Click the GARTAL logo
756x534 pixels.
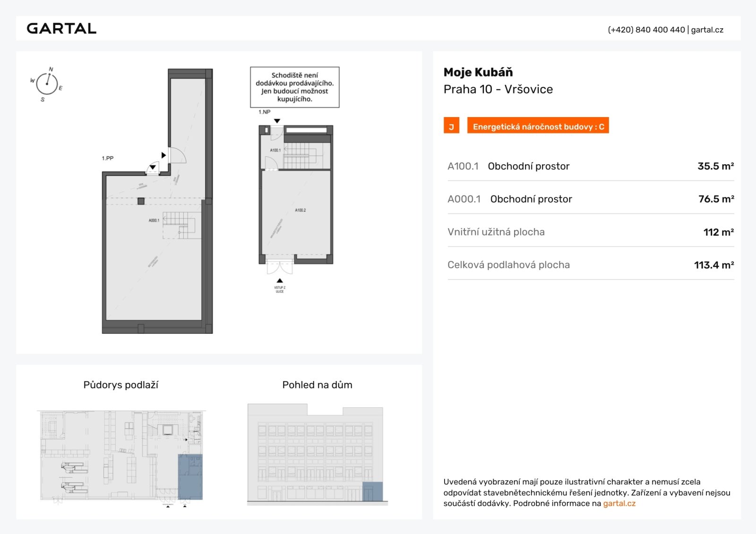(61, 29)
